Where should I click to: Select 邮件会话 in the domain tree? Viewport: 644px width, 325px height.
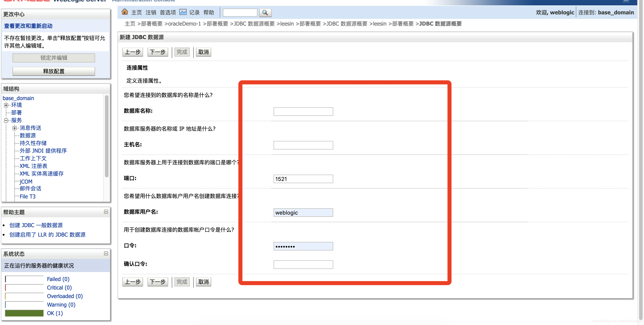(30, 189)
